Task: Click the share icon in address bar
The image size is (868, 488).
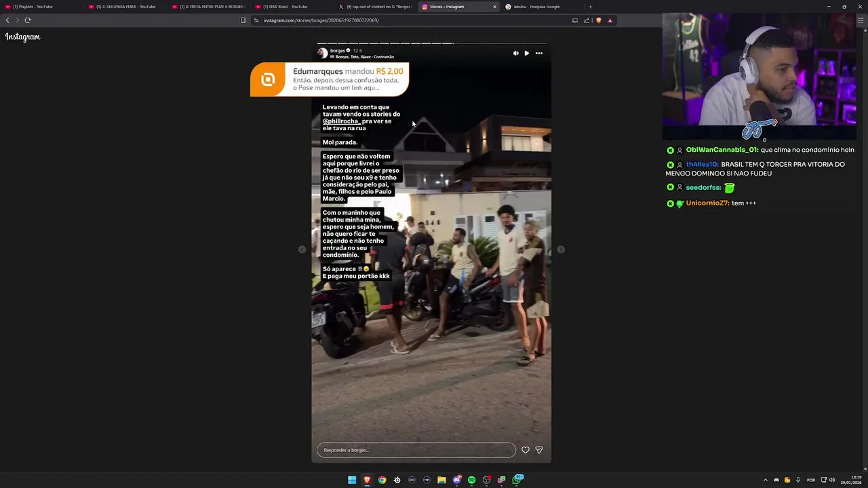Action: pos(587,20)
